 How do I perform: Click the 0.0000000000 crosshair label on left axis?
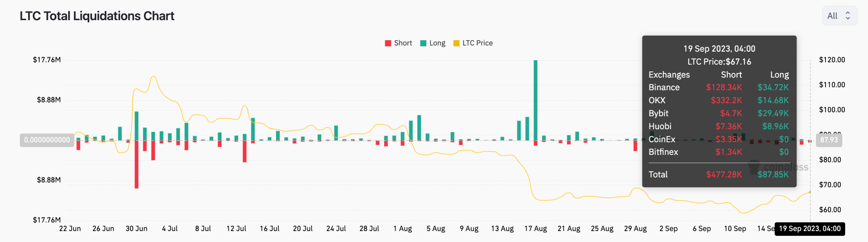[x=47, y=140]
